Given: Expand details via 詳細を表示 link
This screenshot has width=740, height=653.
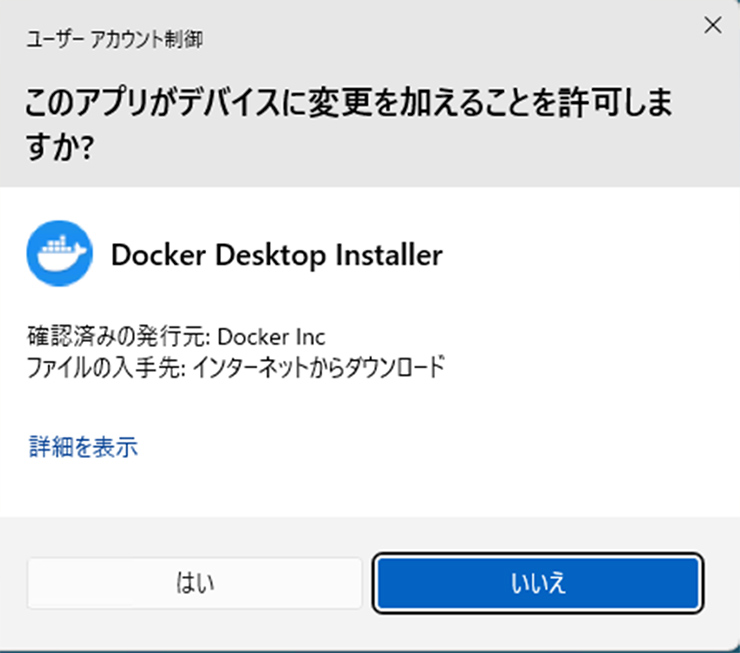Looking at the screenshot, I should coord(83,447).
